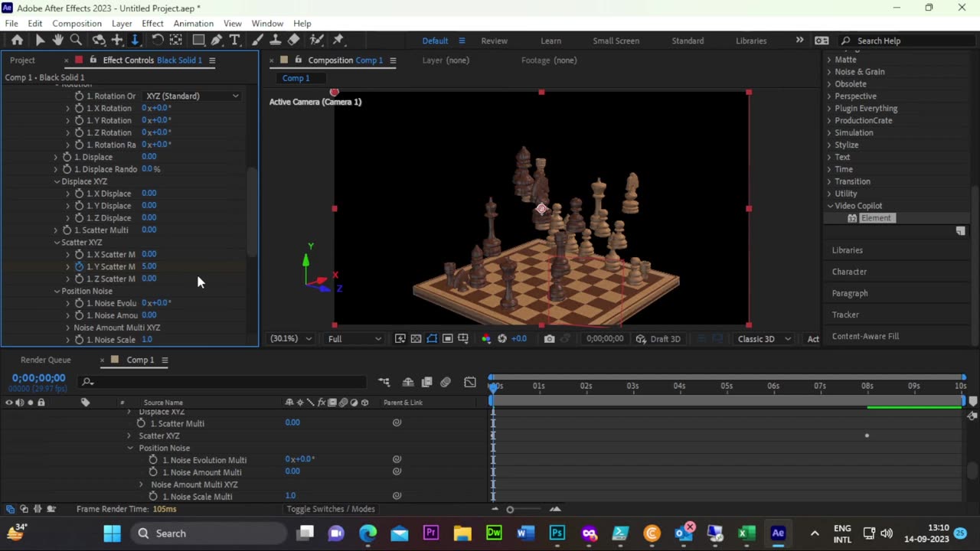
Task: Select the Pan camera tool
Action: click(x=117, y=41)
